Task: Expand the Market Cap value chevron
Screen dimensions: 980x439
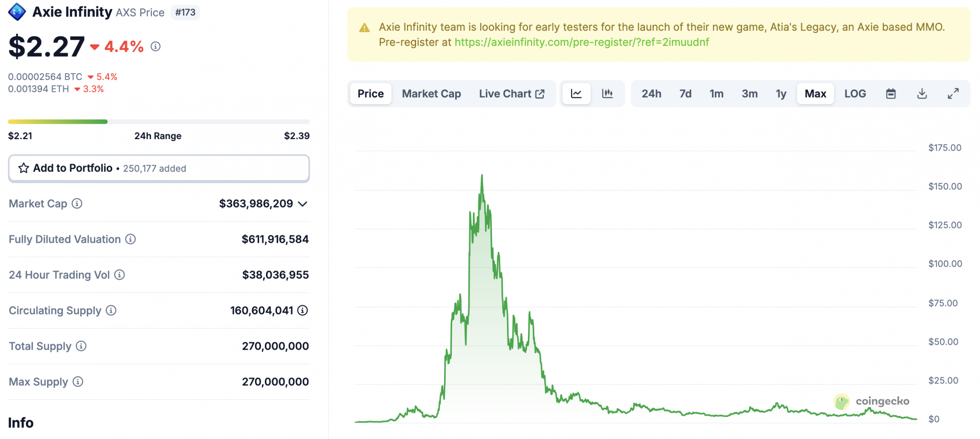Action: click(302, 204)
